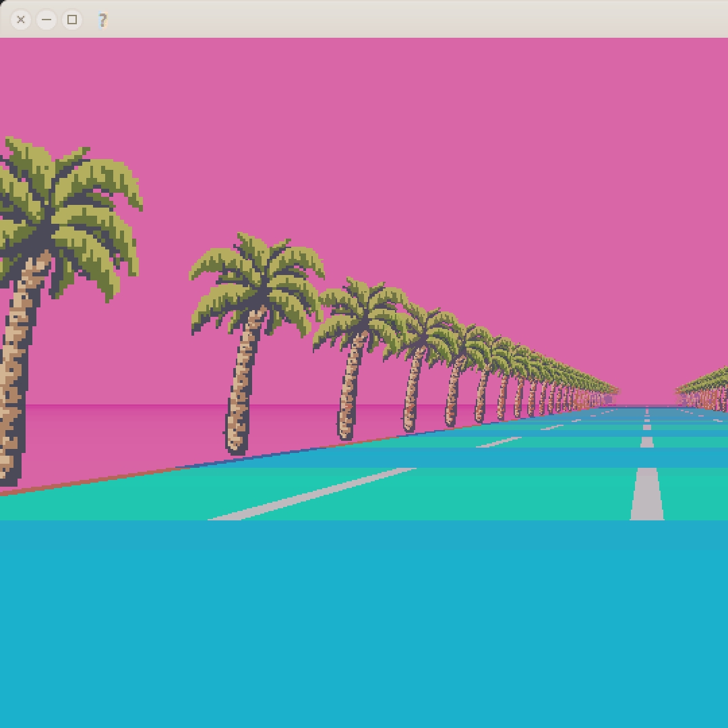The image size is (728, 728).
Task: Click the pink sky above the palm trees
Action: 418,140
